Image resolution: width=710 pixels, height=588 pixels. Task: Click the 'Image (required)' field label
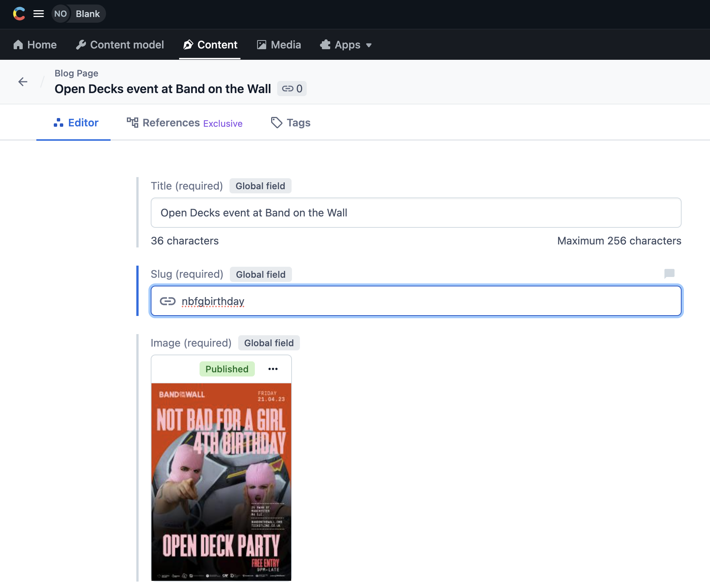click(191, 343)
